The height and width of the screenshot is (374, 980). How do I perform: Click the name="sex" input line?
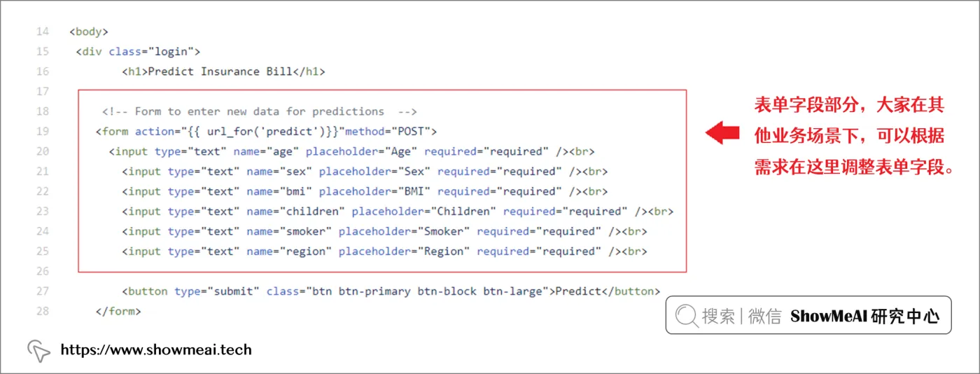point(365,171)
